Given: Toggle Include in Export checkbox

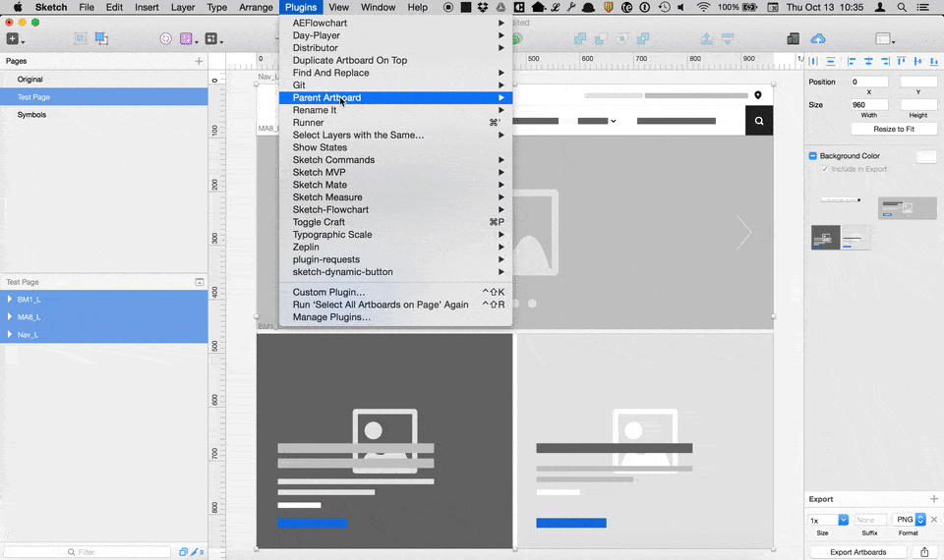Looking at the screenshot, I should coord(825,169).
